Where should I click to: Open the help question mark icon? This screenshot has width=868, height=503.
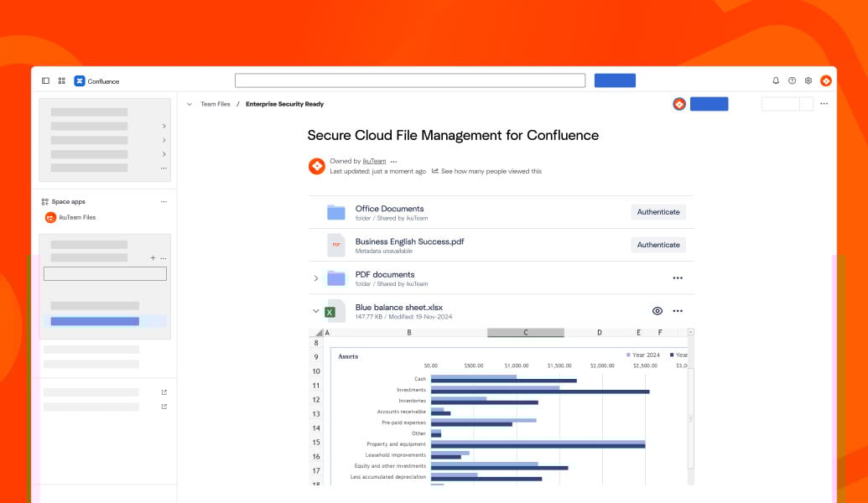coord(792,81)
